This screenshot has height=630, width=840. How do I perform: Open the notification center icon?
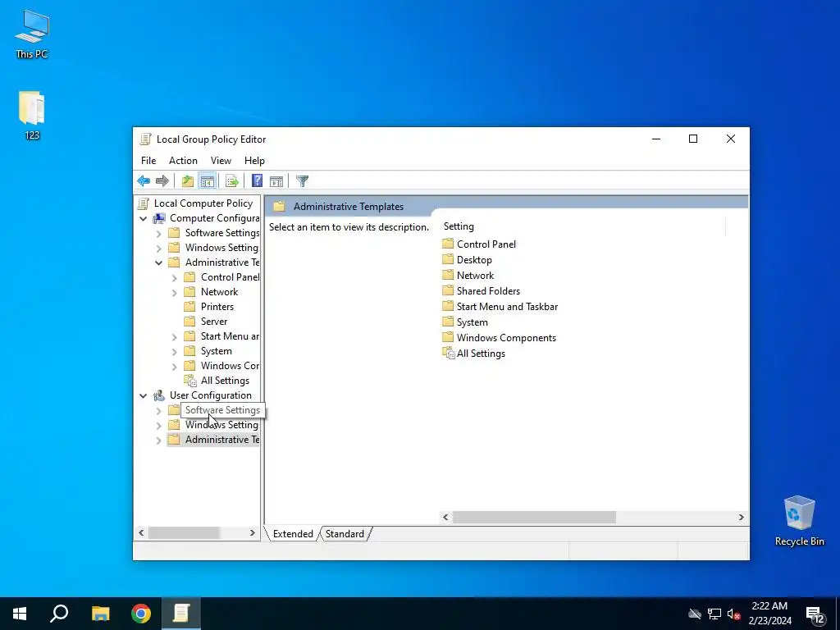[x=815, y=615]
